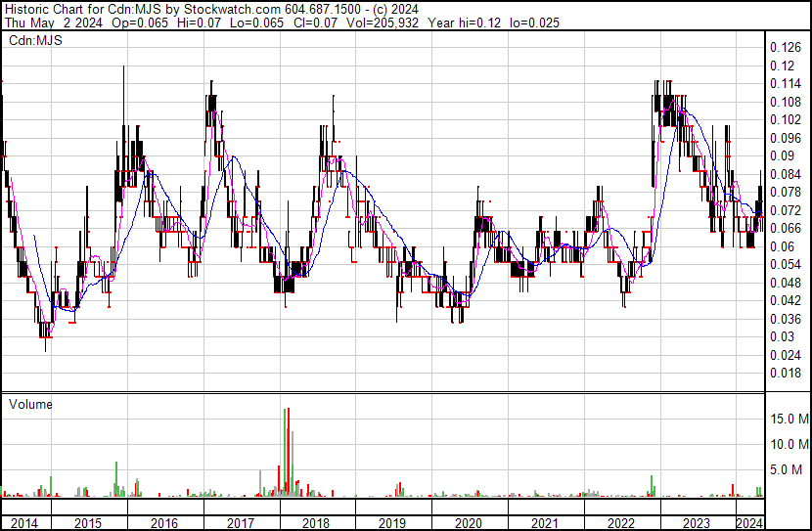Click the 0.126 price axis label
This screenshot has height=531, width=812.
coord(786,48)
